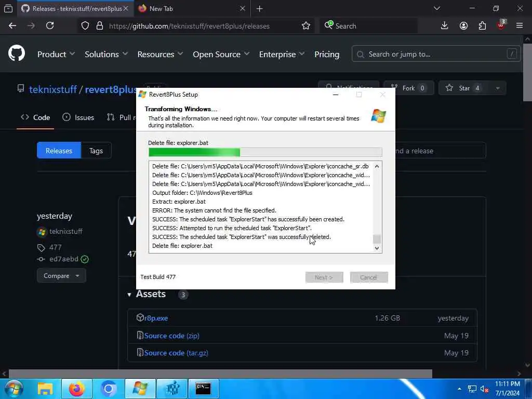532x399 pixels.
Task: Minimize the Revert8Plus Setup window
Action: (x=336, y=95)
